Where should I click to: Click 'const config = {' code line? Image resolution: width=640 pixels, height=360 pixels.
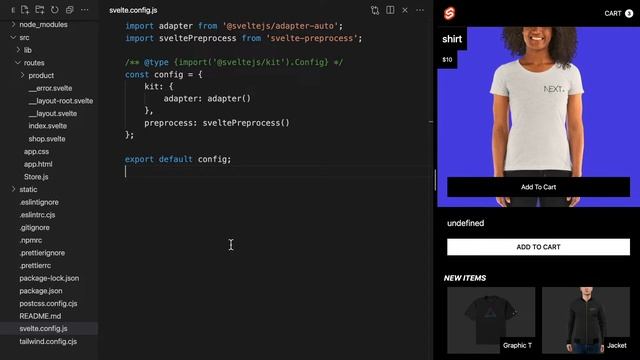[x=164, y=74]
